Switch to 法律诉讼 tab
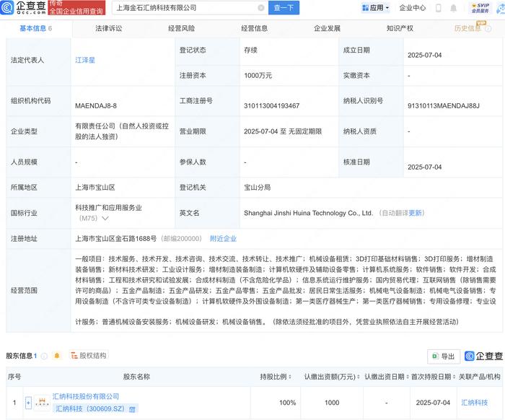This screenshot has height=420, width=505. click(108, 28)
